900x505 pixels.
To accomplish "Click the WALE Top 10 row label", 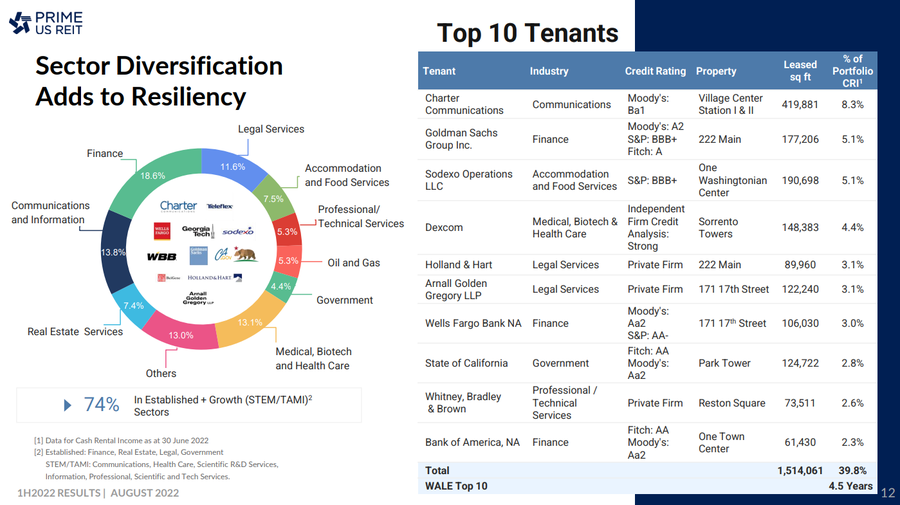I will (x=456, y=486).
